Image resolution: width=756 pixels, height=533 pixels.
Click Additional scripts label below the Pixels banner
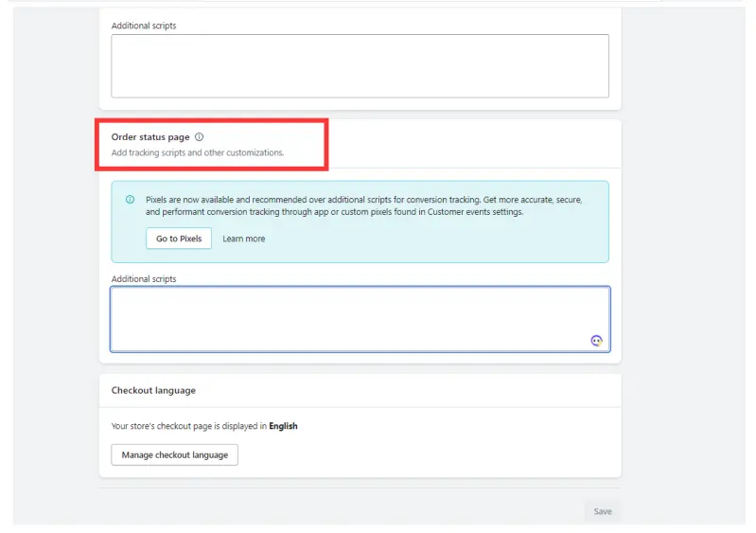coord(144,279)
